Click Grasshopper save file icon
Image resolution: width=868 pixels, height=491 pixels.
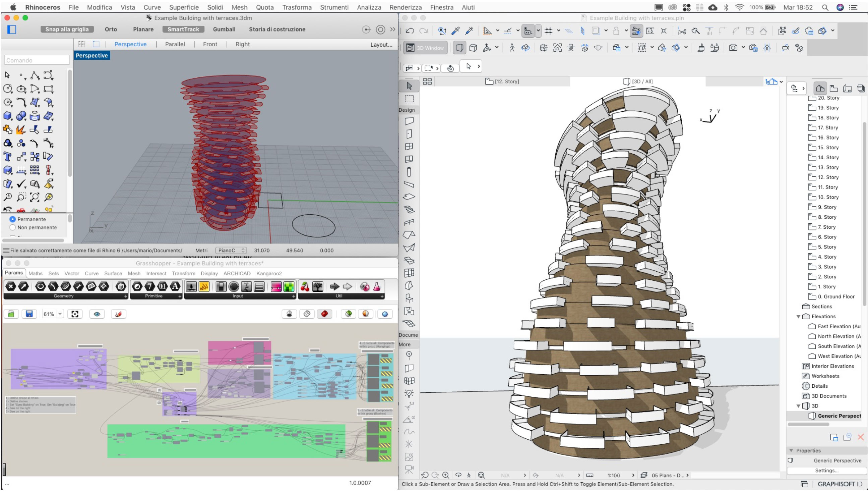29,314
